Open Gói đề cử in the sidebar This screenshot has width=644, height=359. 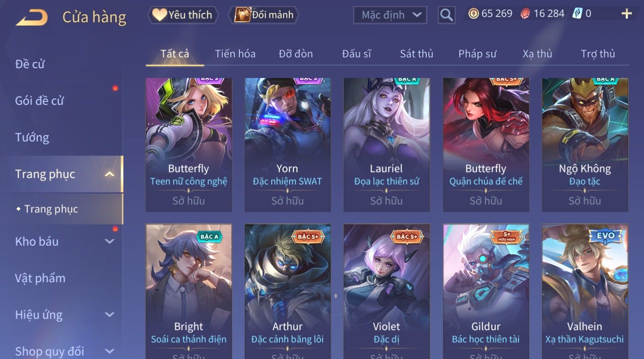(39, 101)
